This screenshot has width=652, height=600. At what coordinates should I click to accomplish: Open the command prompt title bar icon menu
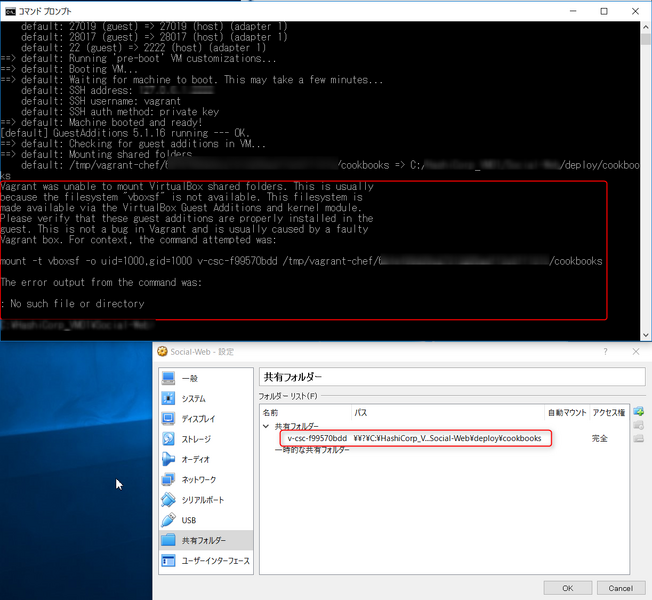[x=10, y=10]
